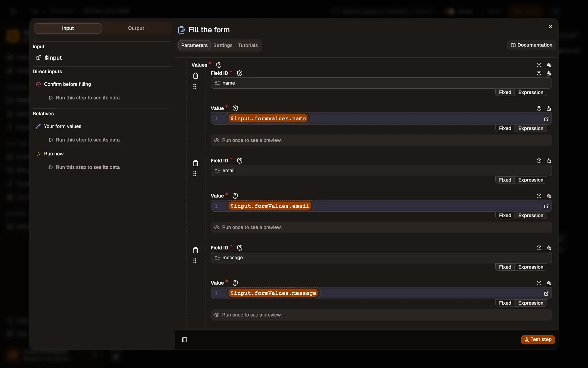Open the Tutorials tab
Viewport: 588px width, 368px height.
click(248, 45)
